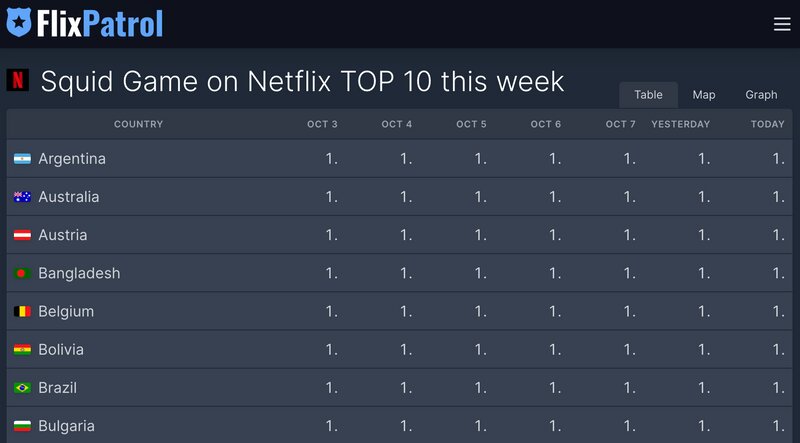Viewport: 800px width, 443px height.
Task: Click the Argentina flag icon
Action: click(x=22, y=159)
